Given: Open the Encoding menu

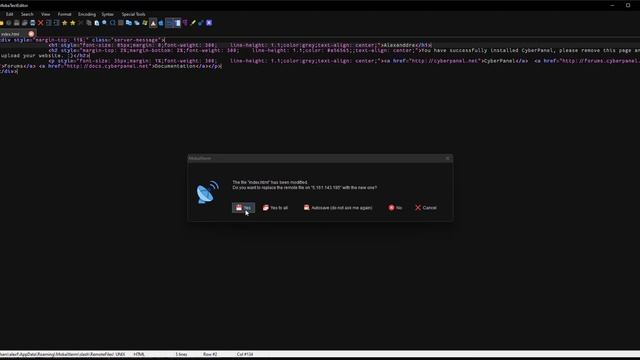Looking at the screenshot, I should pos(87,14).
